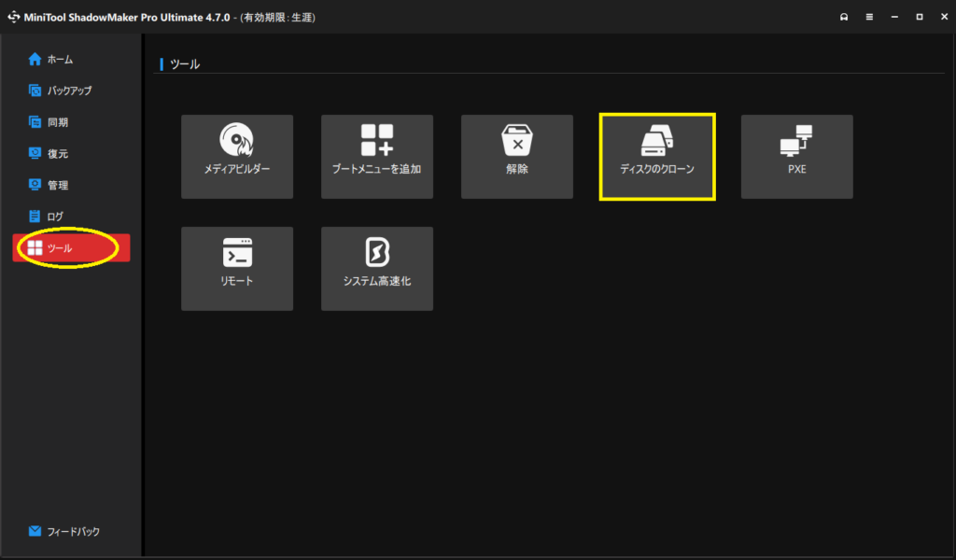Select 管理 in the sidebar

click(71, 185)
